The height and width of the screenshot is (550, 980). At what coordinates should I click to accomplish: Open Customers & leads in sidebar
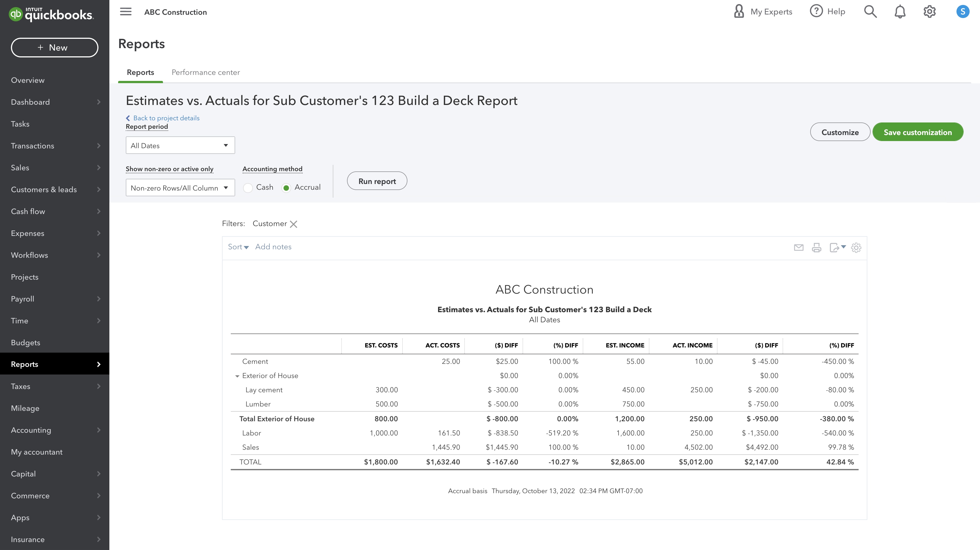click(44, 189)
